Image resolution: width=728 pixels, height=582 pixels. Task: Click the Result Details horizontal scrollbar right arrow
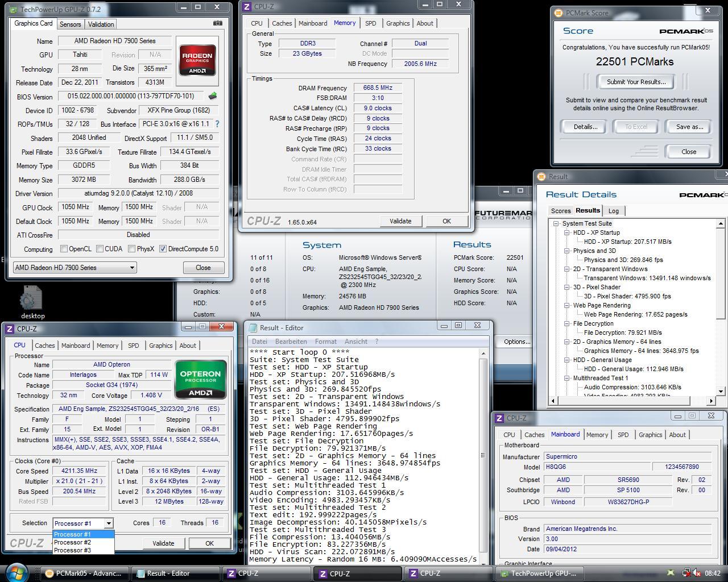tap(711, 401)
